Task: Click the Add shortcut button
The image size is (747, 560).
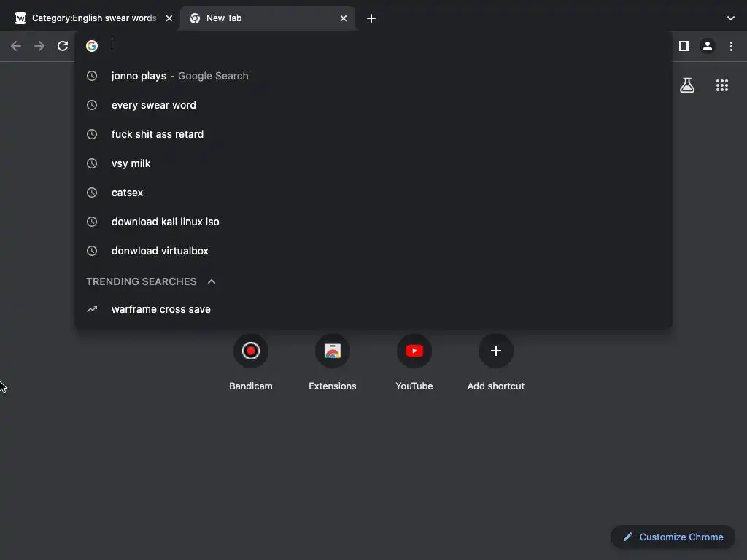Action: 496,362
